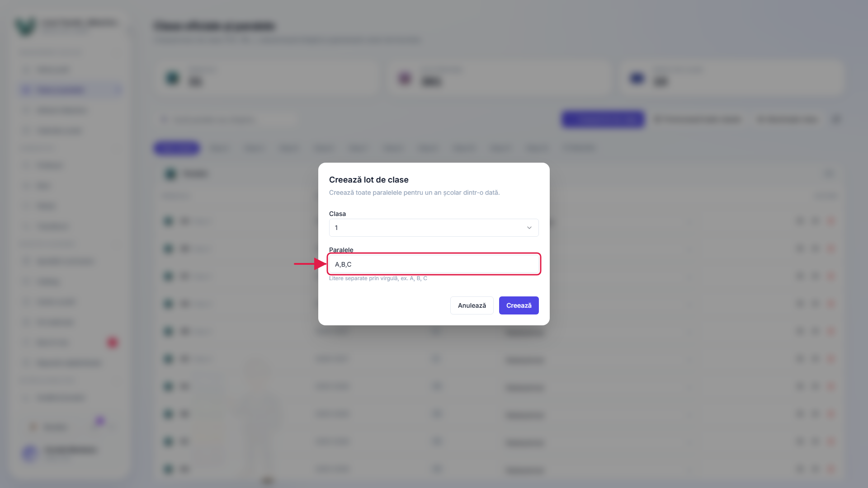
Task: Cancel the dialog with Anulează
Action: [472, 305]
